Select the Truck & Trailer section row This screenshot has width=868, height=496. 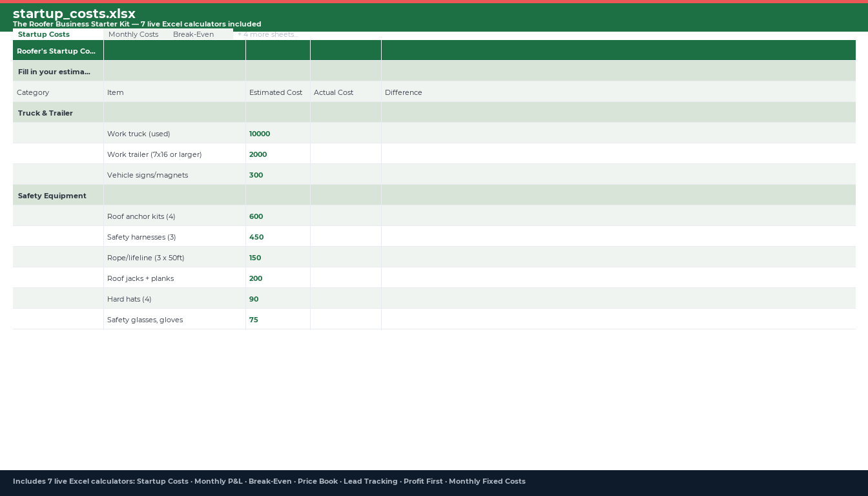pos(434,112)
